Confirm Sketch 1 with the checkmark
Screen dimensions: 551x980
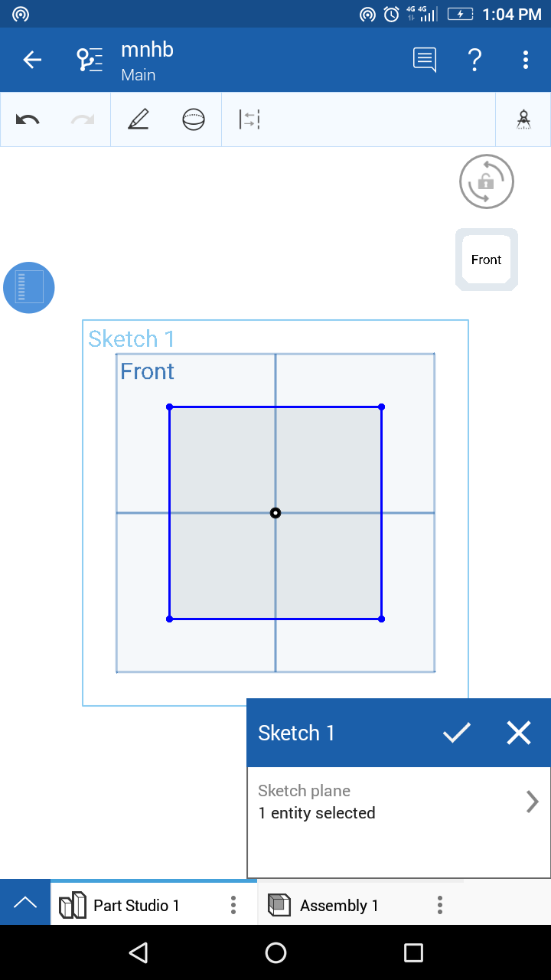[457, 733]
